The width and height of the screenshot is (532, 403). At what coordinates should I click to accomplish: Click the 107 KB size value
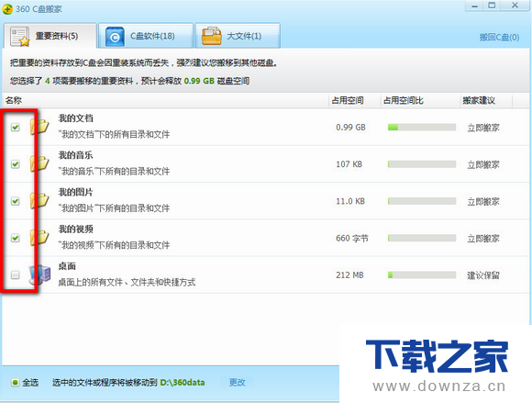point(349,164)
